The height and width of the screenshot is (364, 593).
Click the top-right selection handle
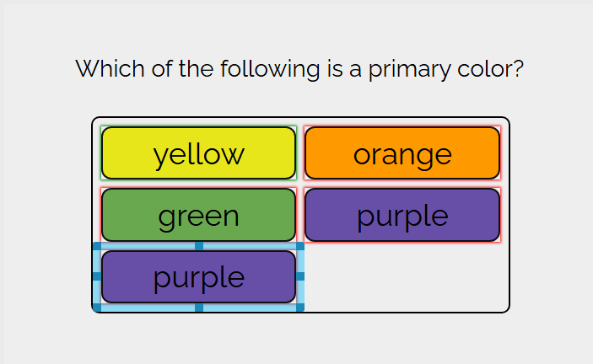coord(300,246)
